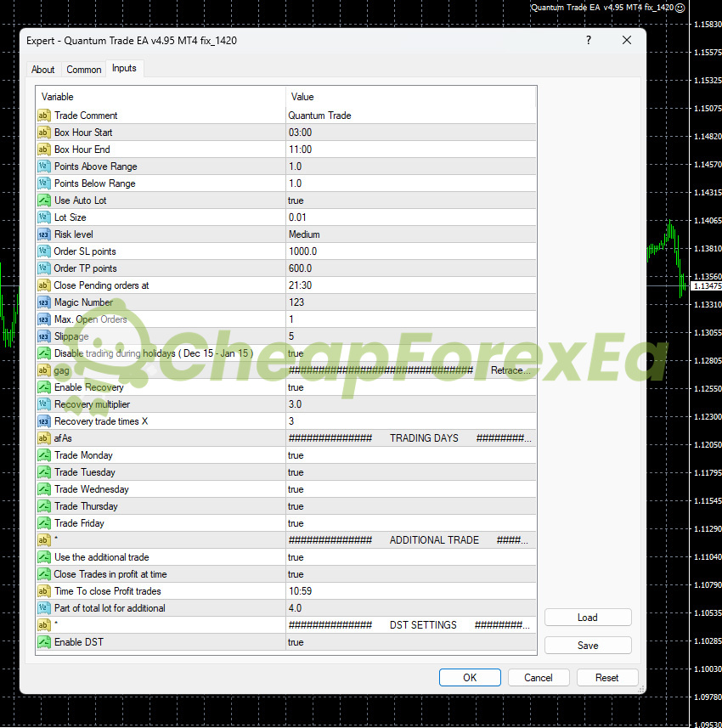Image resolution: width=722 pixels, height=728 pixels.
Task: Edit the Magic Number value 123
Action: (411, 302)
